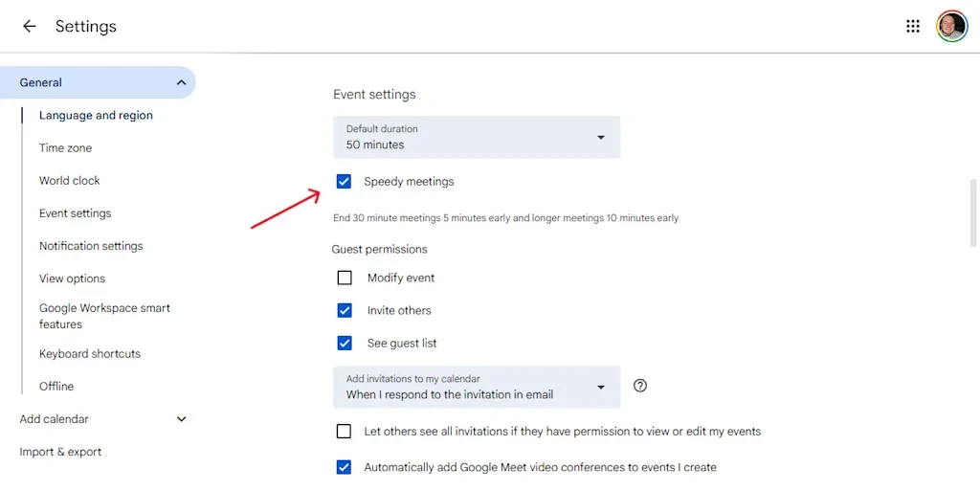This screenshot has height=490, width=980.
Task: Open the account profile picture
Action: 951,27
